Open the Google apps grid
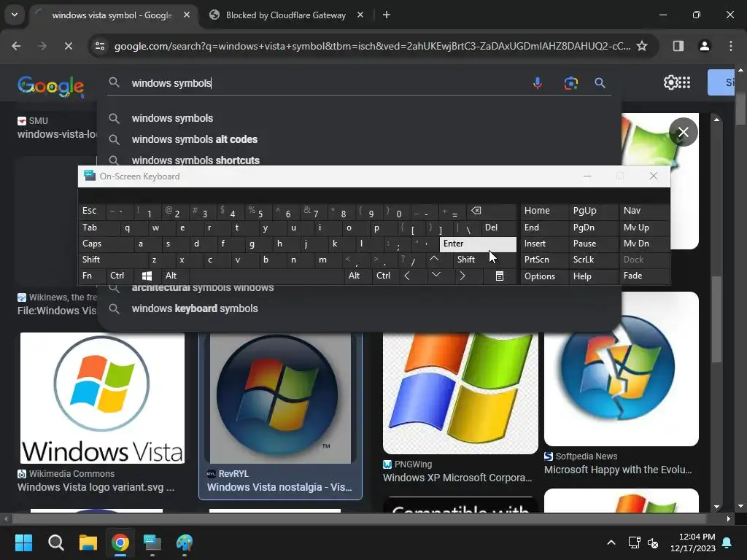The height and width of the screenshot is (560, 747). [x=684, y=82]
